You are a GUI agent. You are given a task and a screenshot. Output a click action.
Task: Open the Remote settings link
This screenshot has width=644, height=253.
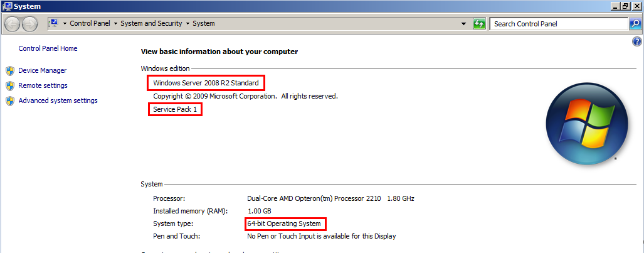(43, 85)
